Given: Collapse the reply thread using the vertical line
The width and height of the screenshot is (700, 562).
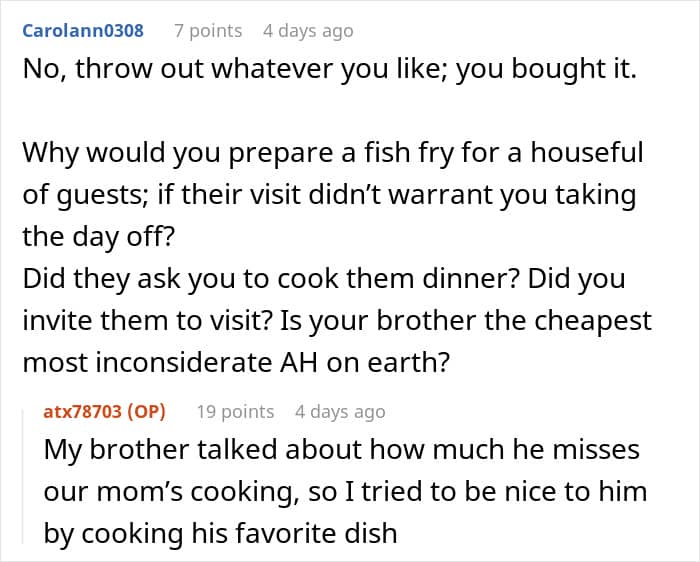Looking at the screenshot, I should point(23,476).
